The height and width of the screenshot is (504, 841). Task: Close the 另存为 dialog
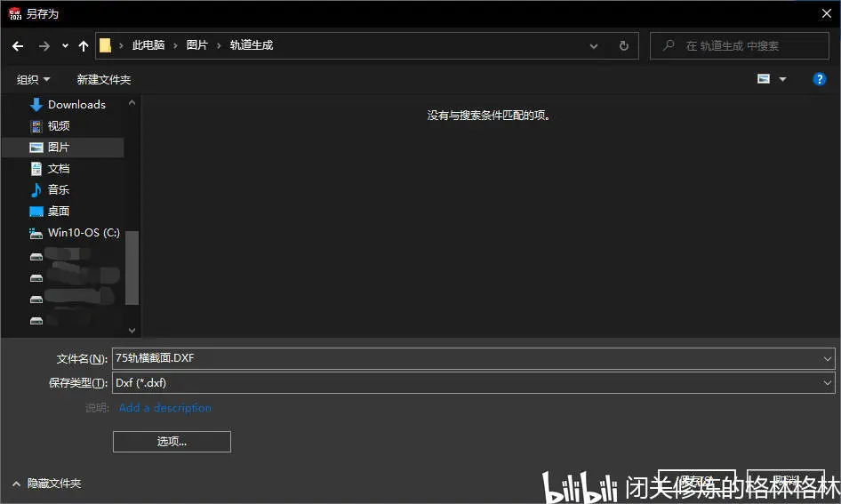tap(827, 13)
